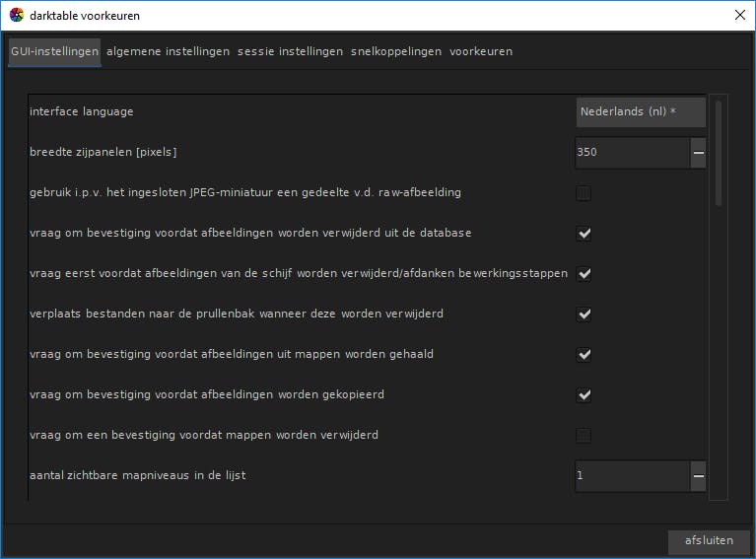Enable bevestiging voordat mappen worden verwijderd

[x=584, y=436]
